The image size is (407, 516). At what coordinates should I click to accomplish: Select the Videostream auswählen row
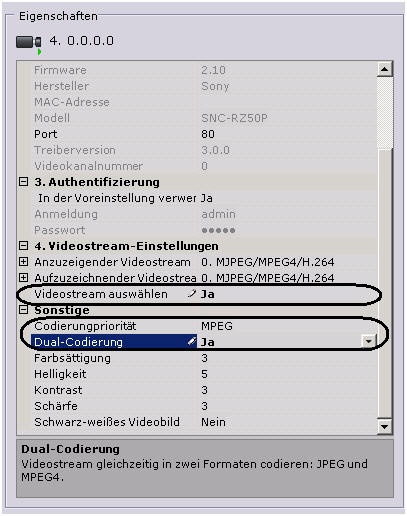pyautogui.click(x=197, y=294)
